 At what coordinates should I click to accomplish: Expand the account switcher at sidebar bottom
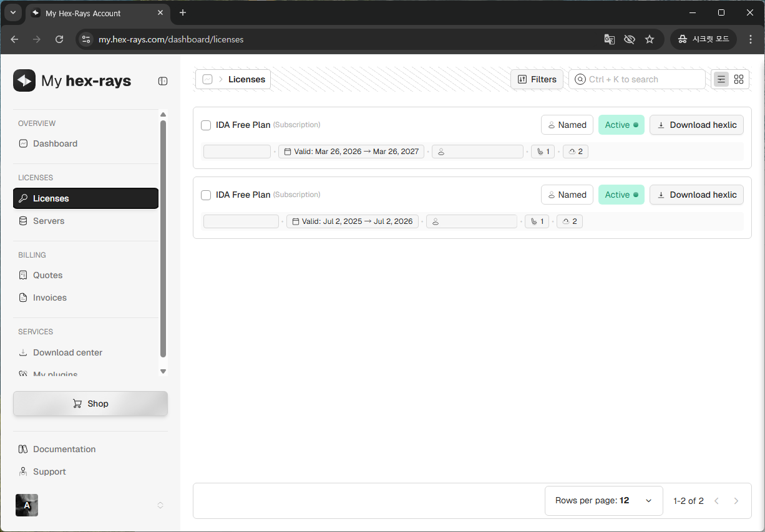(160, 505)
